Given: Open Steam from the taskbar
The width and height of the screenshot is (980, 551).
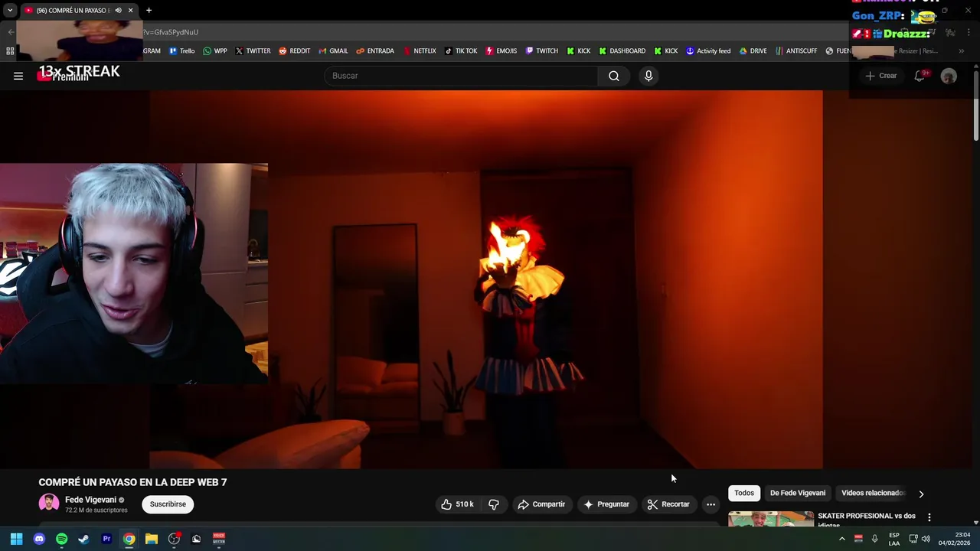Looking at the screenshot, I should click(83, 539).
